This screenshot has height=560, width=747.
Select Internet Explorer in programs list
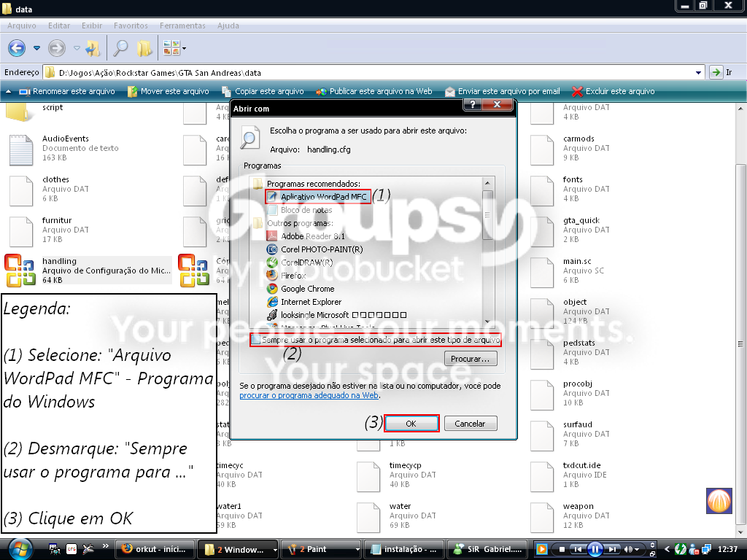coord(304,302)
